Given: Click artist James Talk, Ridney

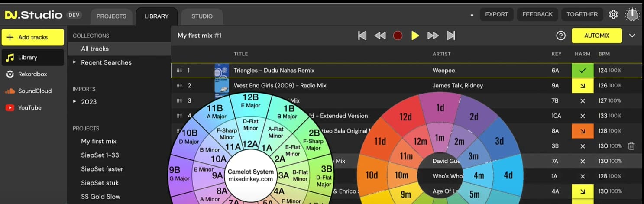Looking at the screenshot, I should (x=458, y=85).
